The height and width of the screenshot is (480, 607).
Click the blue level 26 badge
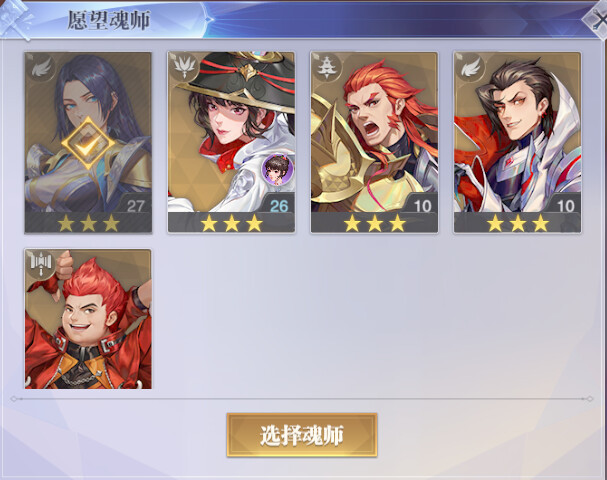point(279,205)
